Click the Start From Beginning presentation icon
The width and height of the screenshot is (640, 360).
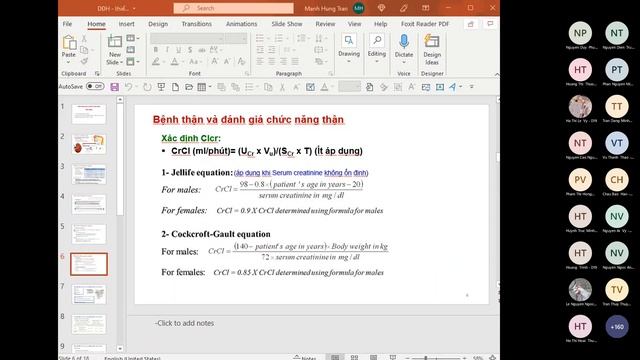coord(161,87)
